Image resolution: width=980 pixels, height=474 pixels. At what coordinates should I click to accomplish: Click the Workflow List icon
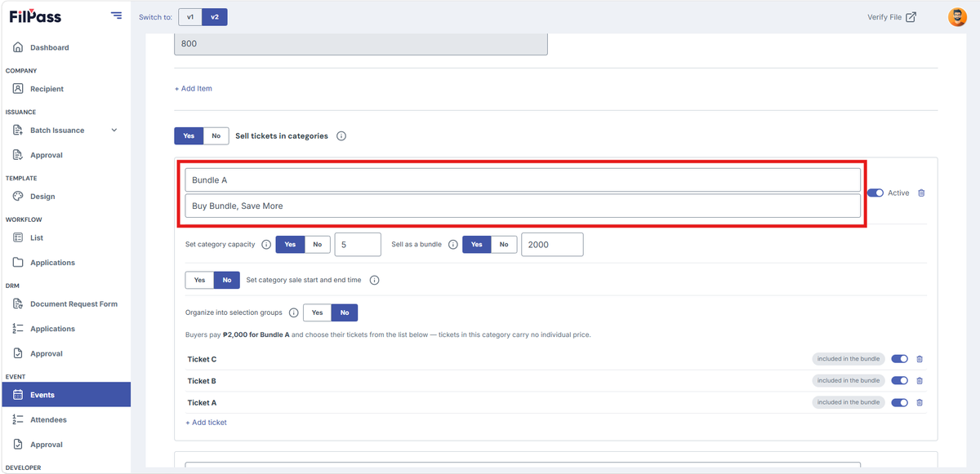coord(18,237)
